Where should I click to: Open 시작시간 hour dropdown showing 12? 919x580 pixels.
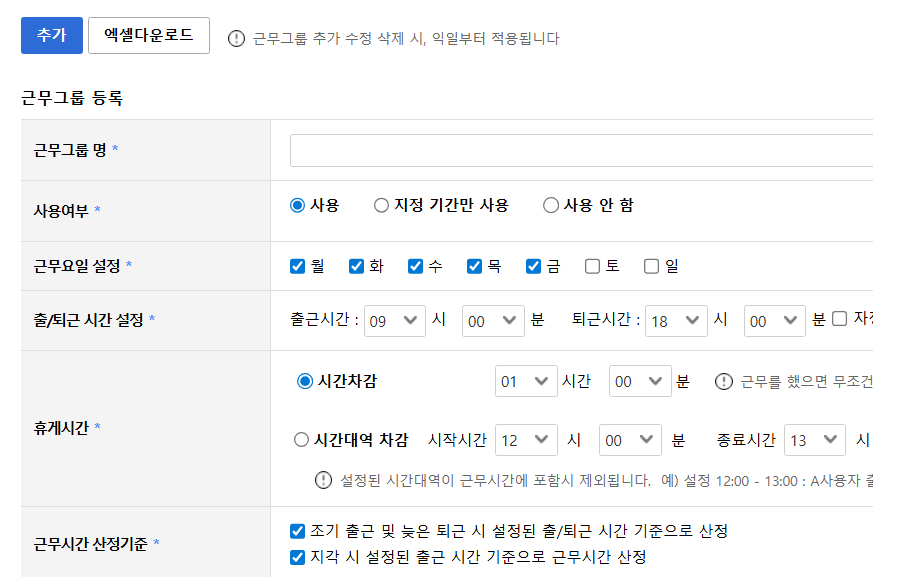[x=526, y=440]
